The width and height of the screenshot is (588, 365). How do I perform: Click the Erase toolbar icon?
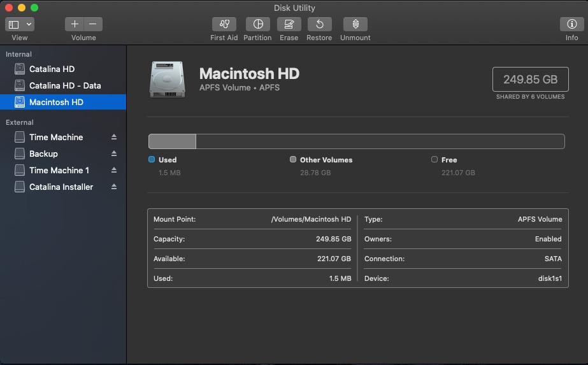pyautogui.click(x=289, y=24)
